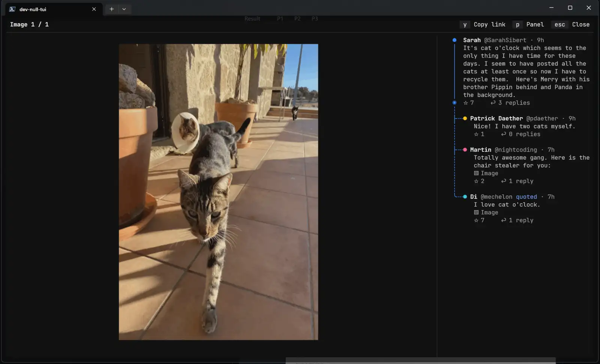
Task: Click reply icon next to 0 replies
Action: pyautogui.click(x=504, y=134)
